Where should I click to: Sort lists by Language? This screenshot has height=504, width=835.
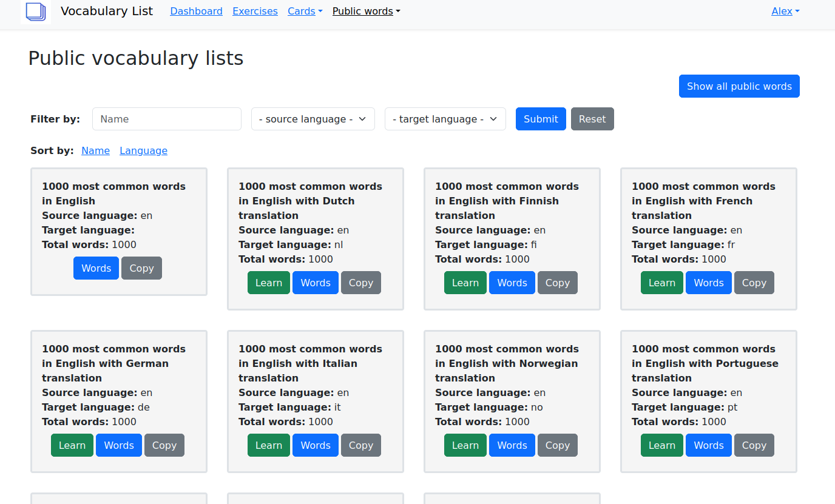[x=143, y=150]
